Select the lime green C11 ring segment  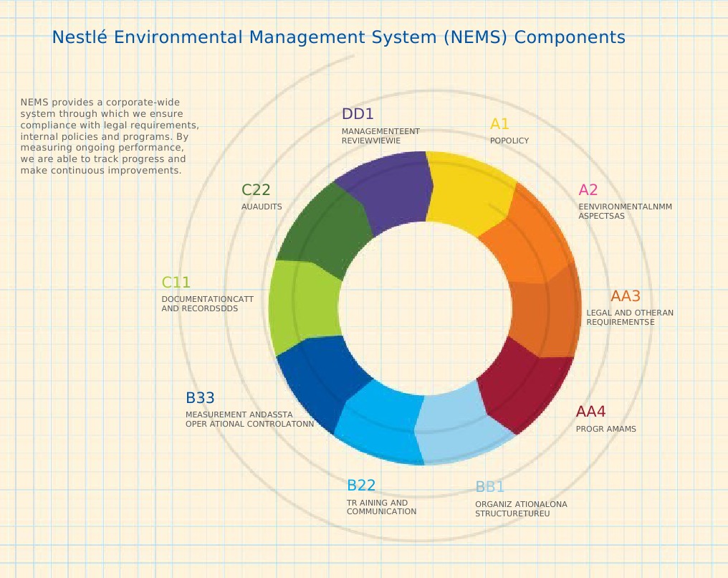304,307
